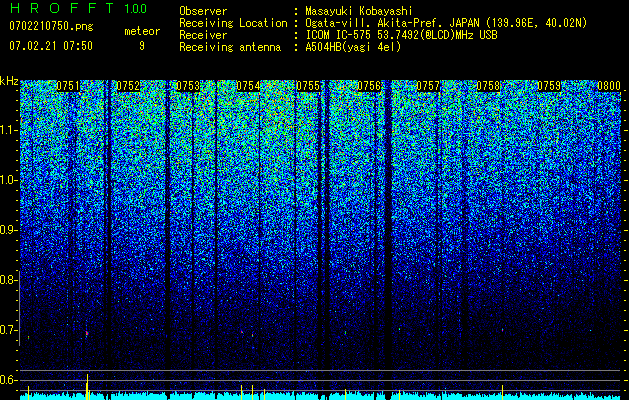Click the meteor count value 9

click(142, 46)
